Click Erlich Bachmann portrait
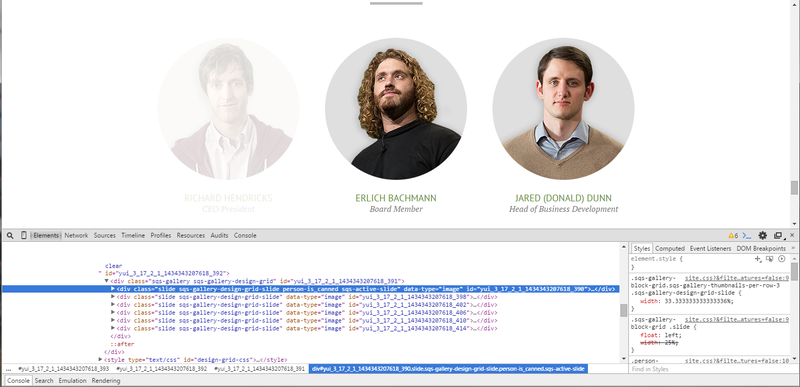Screen dimensions: 800x387 pyautogui.click(x=396, y=109)
